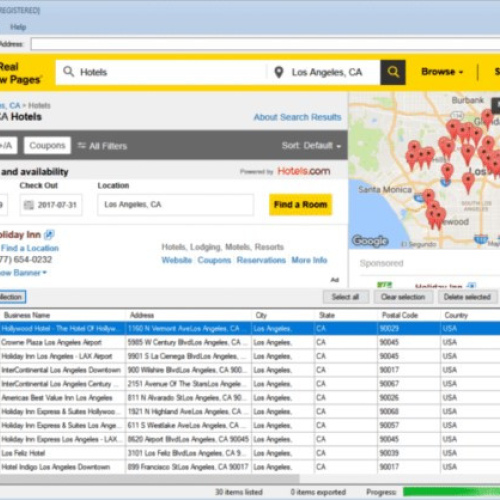500x500 pixels.
Task: Click the Coupons filter button
Action: click(47, 145)
